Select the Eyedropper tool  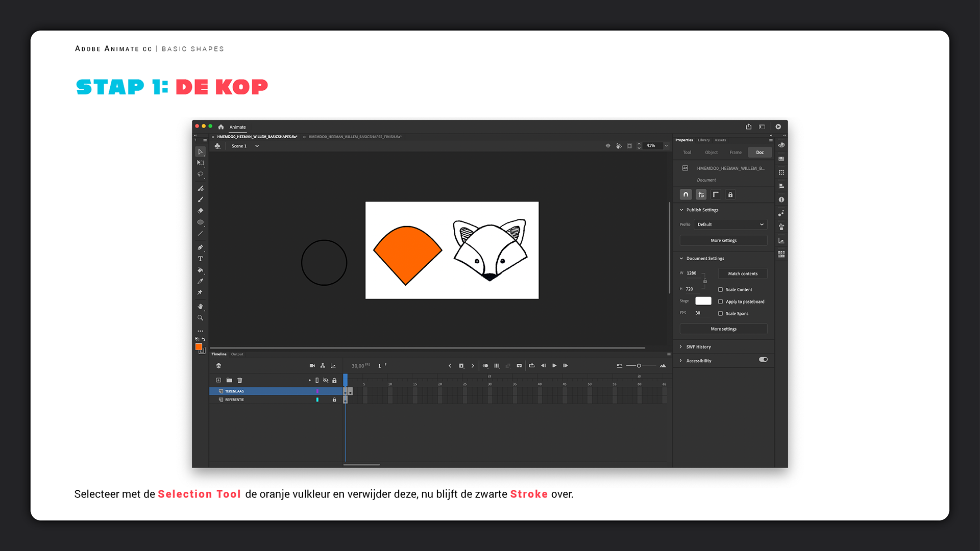[200, 281]
